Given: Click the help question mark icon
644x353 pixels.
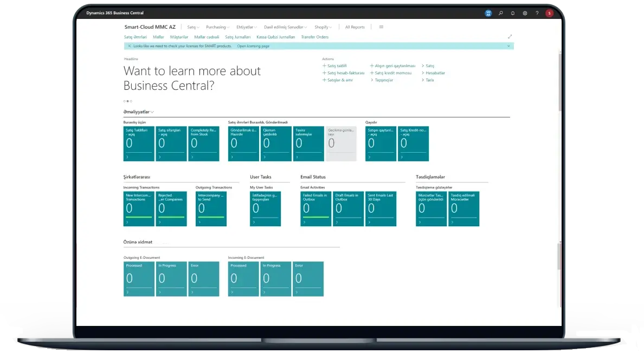Looking at the screenshot, I should (x=537, y=13).
